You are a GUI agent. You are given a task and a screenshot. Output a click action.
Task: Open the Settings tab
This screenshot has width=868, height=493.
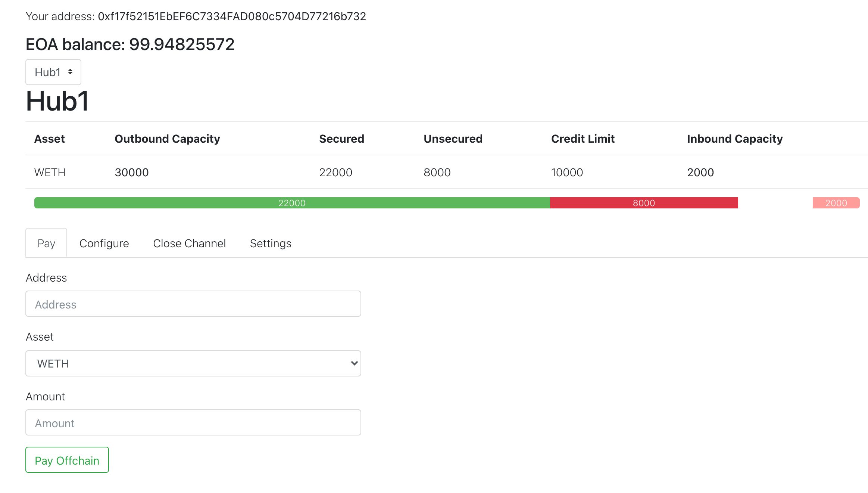[x=271, y=243]
